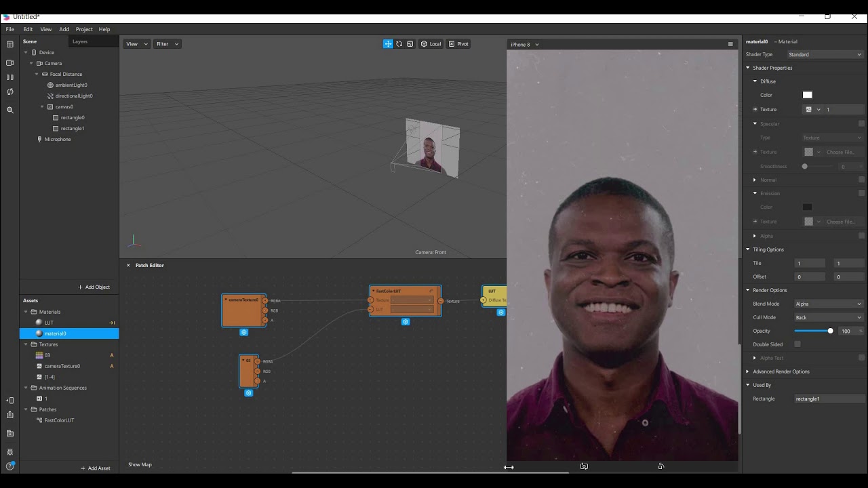868x488 pixels.
Task: Click the black Emission Color swatch
Action: point(807,207)
